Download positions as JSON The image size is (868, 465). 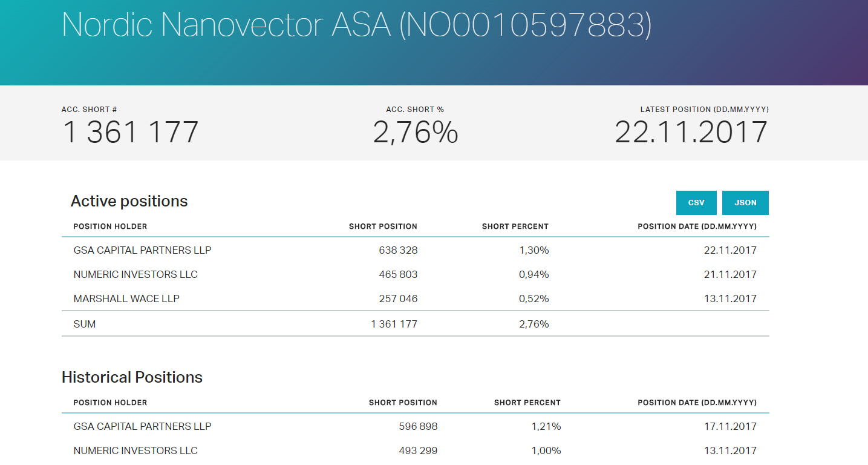point(745,203)
